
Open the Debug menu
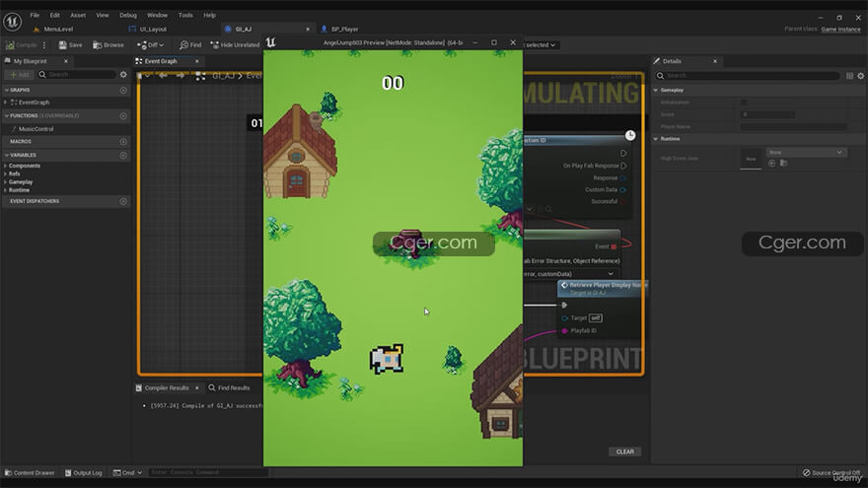(x=128, y=15)
